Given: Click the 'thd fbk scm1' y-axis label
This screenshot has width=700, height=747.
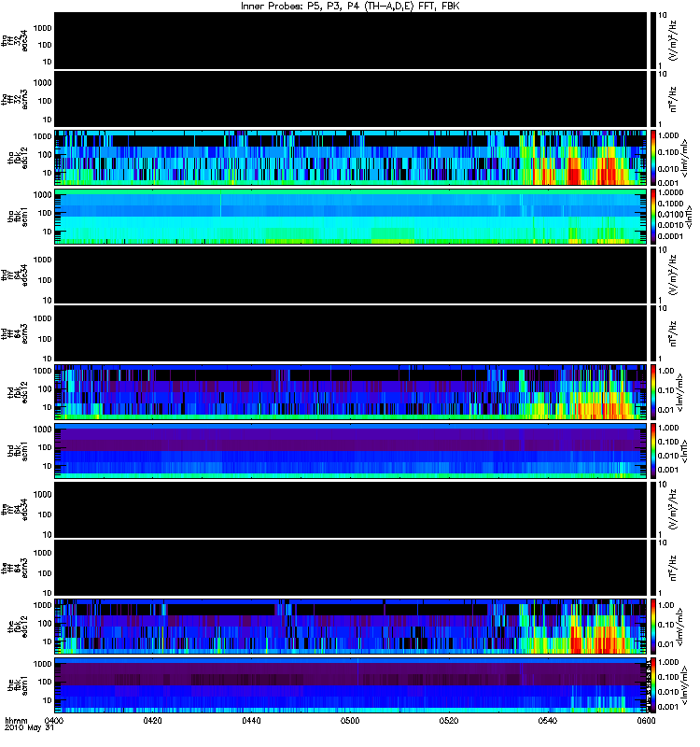Looking at the screenshot, I should (x=18, y=451).
